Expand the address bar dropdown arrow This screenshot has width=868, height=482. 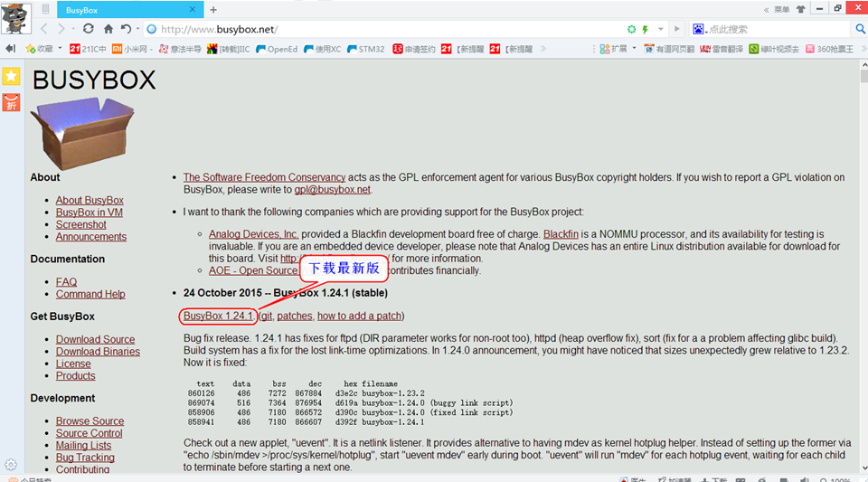[660, 29]
